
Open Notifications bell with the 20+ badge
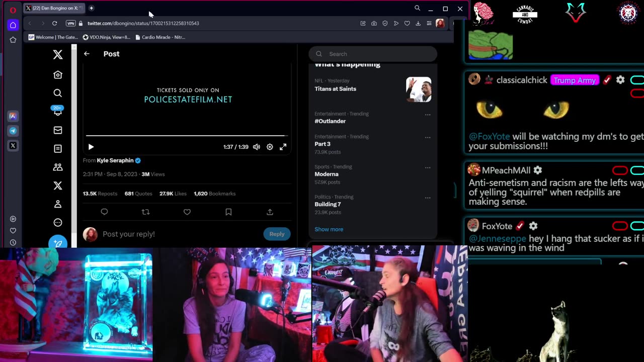(x=58, y=111)
